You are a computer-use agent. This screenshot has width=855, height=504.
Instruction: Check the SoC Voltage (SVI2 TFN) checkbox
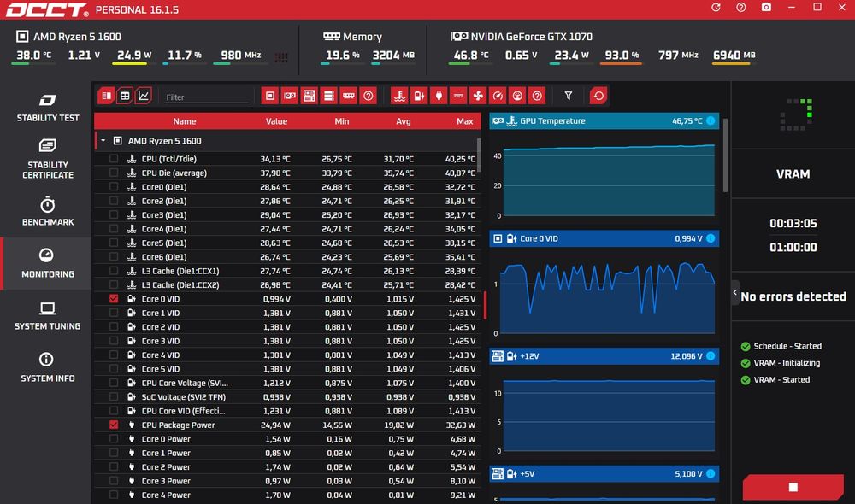(x=114, y=396)
